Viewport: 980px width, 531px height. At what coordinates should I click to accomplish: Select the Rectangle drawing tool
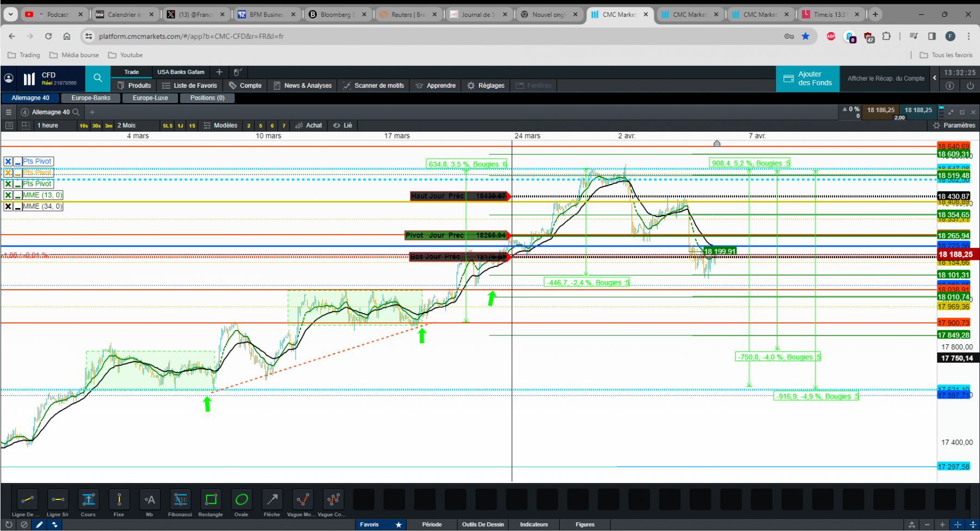coord(211,499)
